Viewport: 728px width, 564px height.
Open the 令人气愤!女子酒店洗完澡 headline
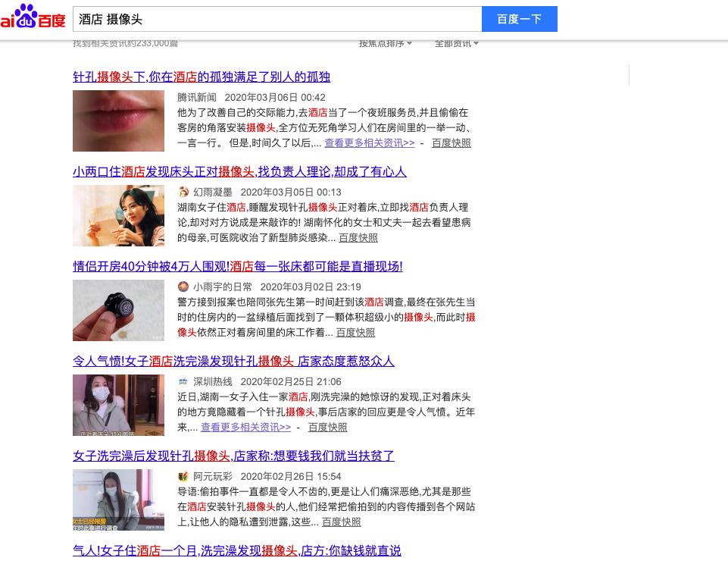[x=233, y=361]
